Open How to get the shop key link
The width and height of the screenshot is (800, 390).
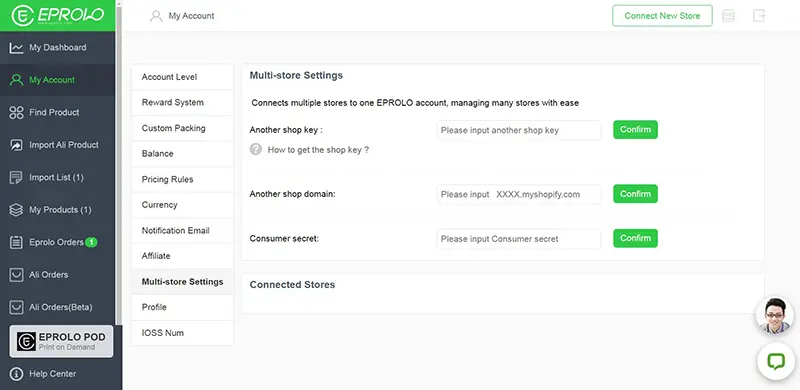[x=318, y=150]
